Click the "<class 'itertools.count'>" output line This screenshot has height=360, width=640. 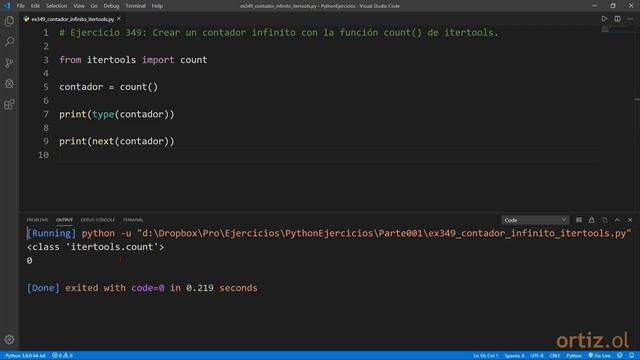pos(96,247)
